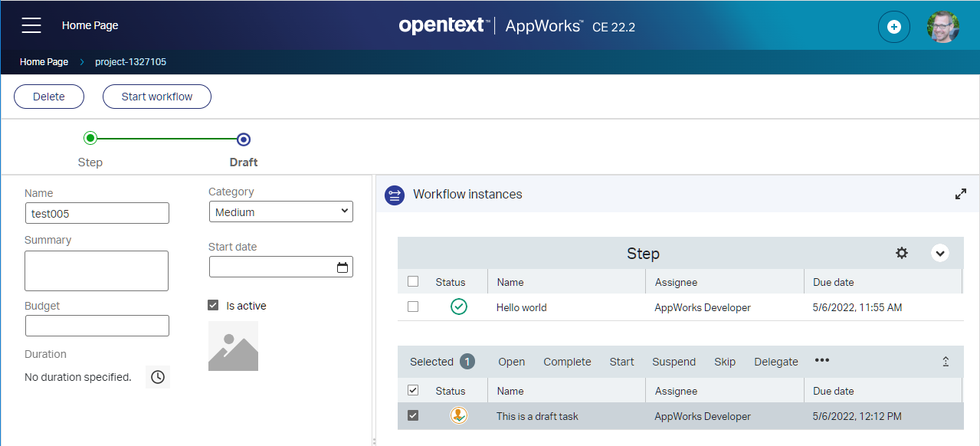This screenshot has width=980, height=446.
Task: Choose Complete in the task action bar
Action: point(567,362)
